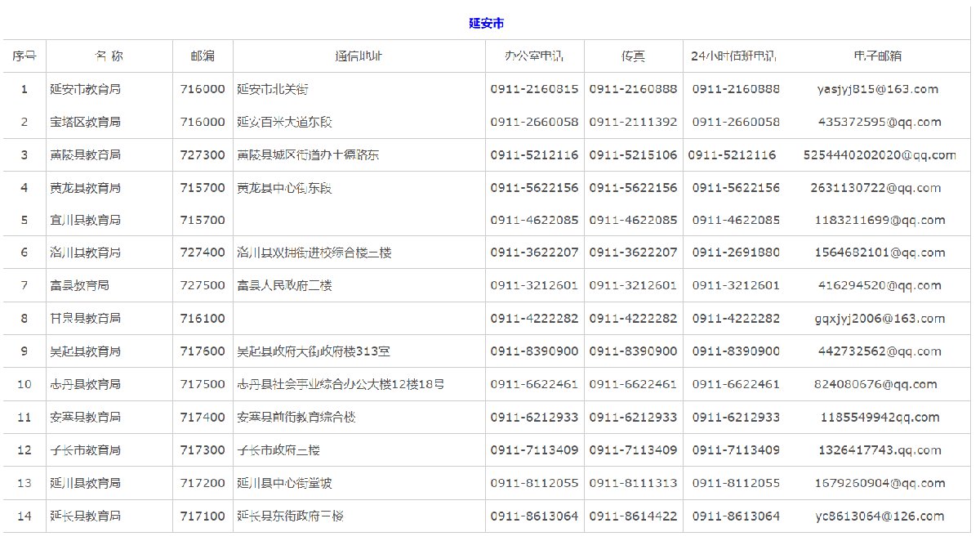The image size is (980, 541).
Task: Select the 志丹县教育局 name cell
Action: coord(85,384)
